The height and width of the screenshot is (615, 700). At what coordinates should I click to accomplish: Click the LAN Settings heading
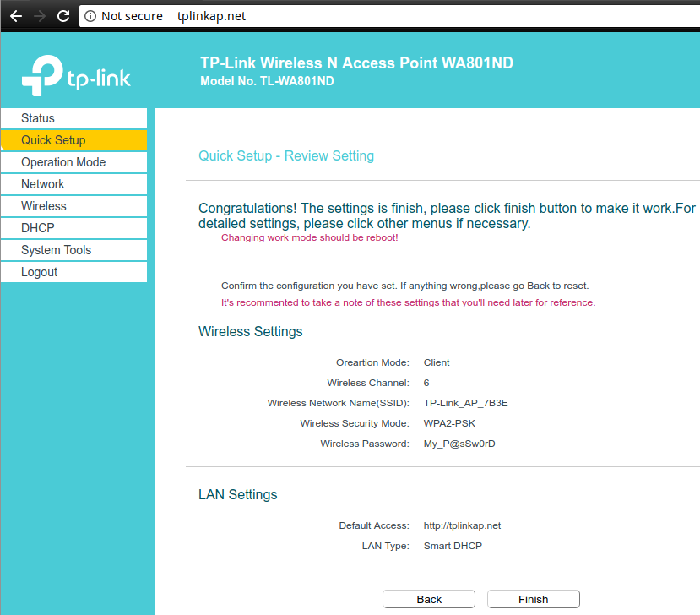237,494
